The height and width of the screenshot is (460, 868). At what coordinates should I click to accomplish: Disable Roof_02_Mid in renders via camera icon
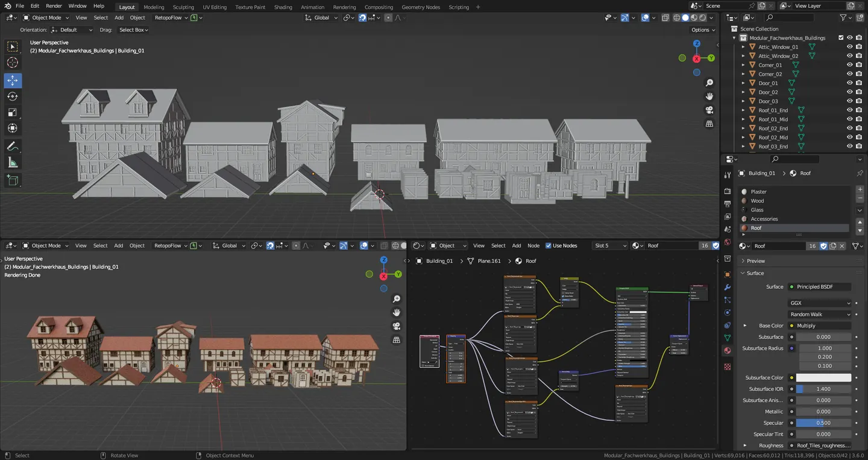coord(858,137)
